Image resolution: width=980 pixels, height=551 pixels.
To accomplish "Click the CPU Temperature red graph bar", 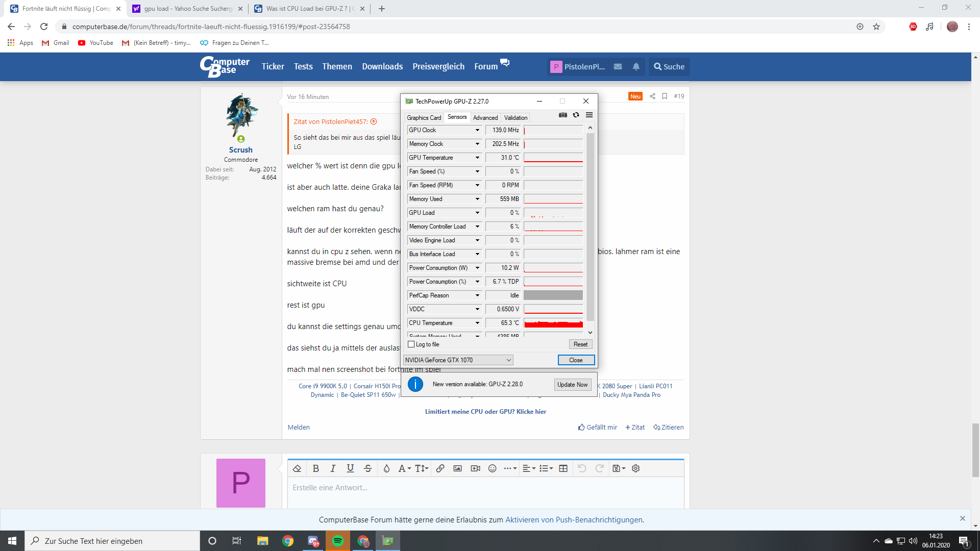I will [553, 323].
